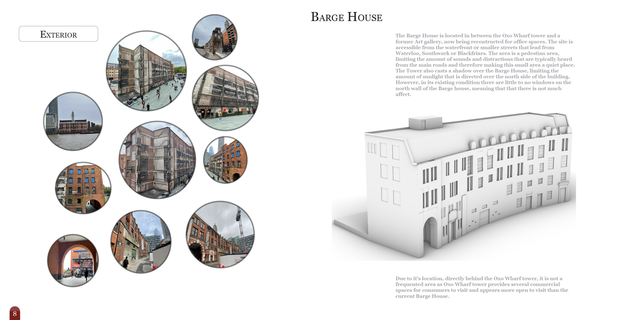The image size is (644, 320).
Task: Open the photo with the construction crane
Action: [x=220, y=235]
